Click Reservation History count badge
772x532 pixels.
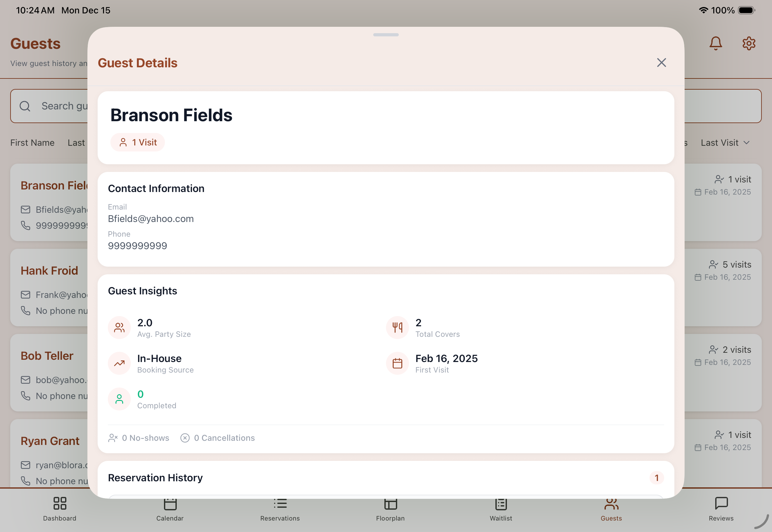coord(656,478)
